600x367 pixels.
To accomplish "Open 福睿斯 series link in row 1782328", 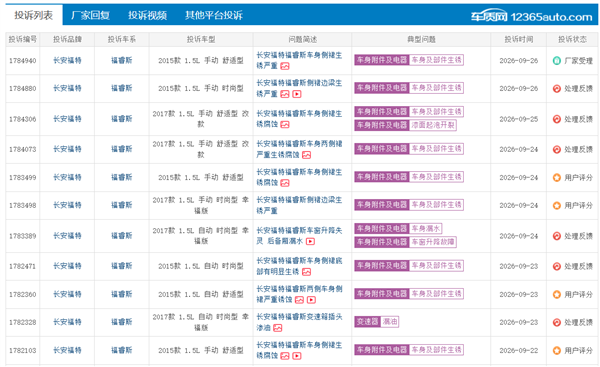I will pyautogui.click(x=122, y=322).
